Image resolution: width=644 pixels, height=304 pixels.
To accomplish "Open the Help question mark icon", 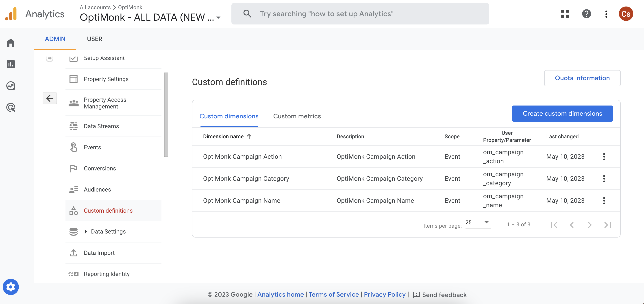I will click(x=586, y=14).
